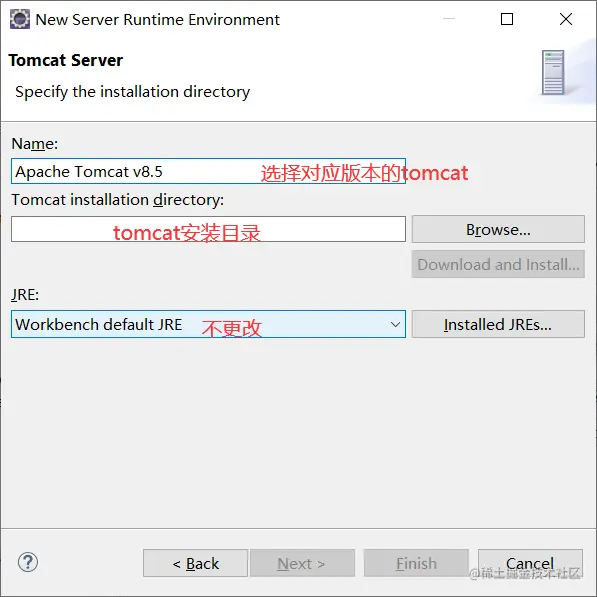Expand the JRE list with the chevron arrow
The height and width of the screenshot is (597, 597).
point(395,324)
